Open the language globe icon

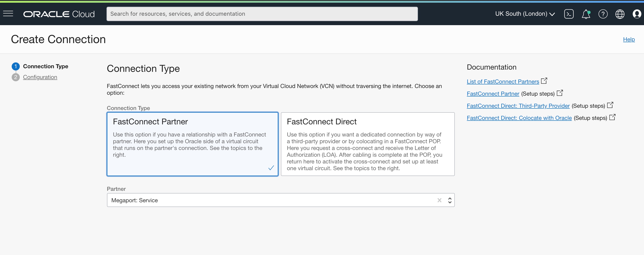tap(620, 14)
